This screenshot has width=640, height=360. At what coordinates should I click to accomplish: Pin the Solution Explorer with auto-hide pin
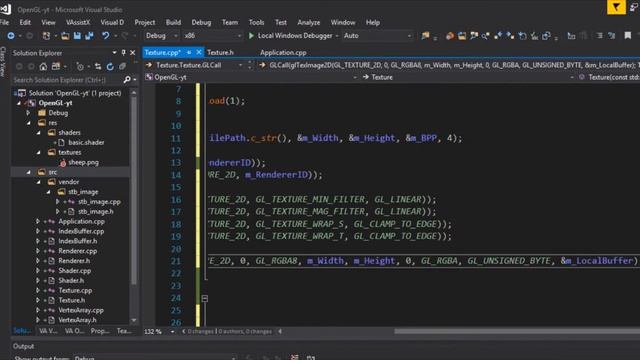(124, 53)
